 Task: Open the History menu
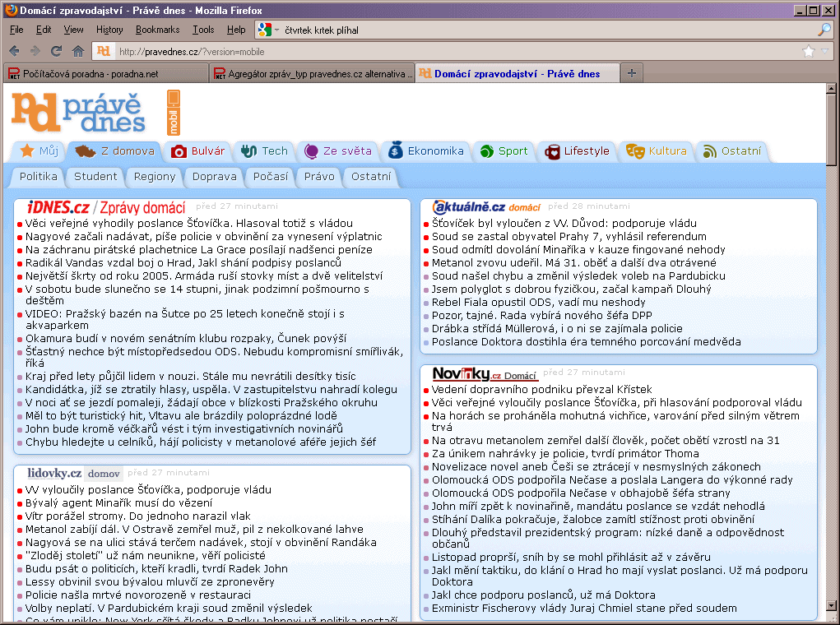click(x=109, y=30)
